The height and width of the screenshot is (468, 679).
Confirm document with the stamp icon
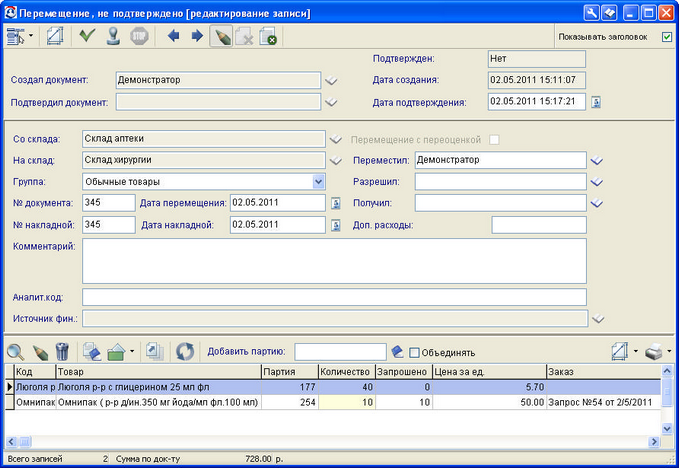pyautogui.click(x=113, y=36)
